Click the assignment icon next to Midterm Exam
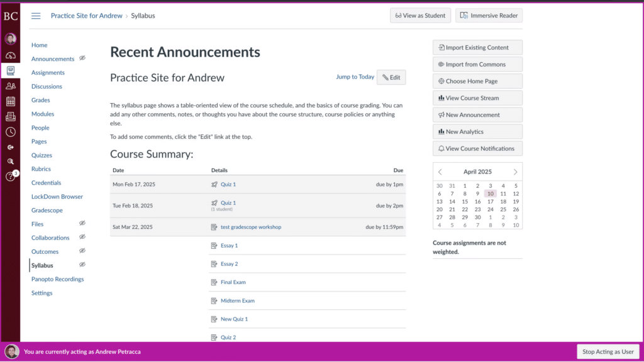The image size is (644, 362). coord(214,301)
